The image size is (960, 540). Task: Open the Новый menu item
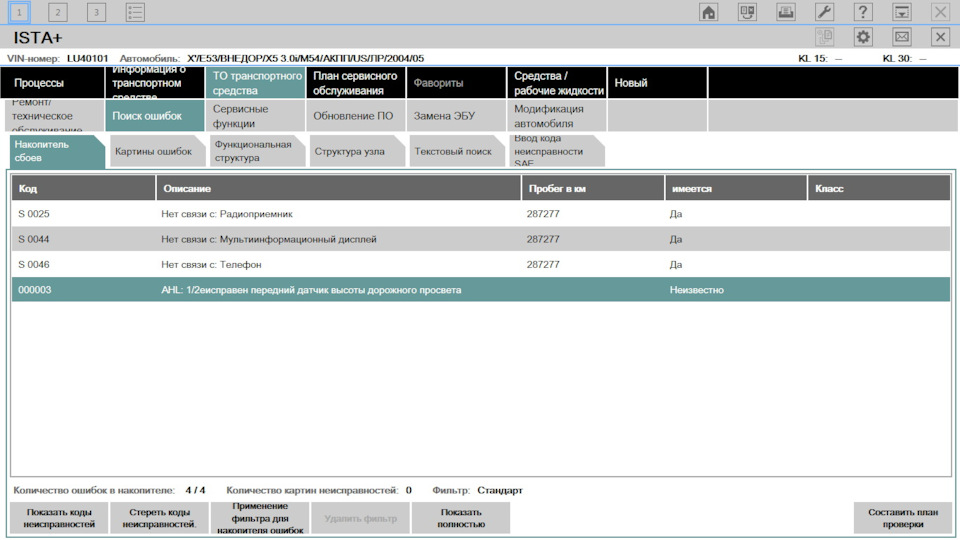tap(658, 83)
